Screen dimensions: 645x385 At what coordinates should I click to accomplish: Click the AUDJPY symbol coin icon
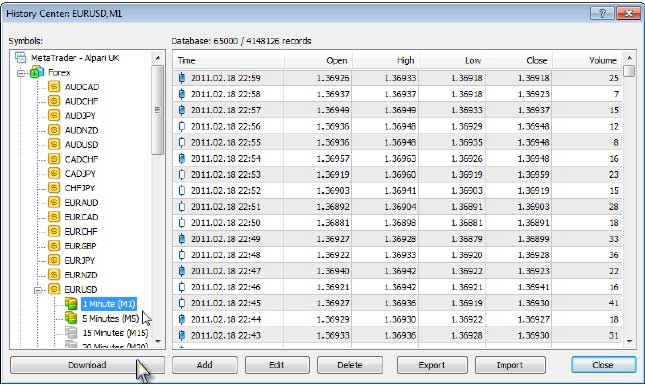[x=54, y=116]
